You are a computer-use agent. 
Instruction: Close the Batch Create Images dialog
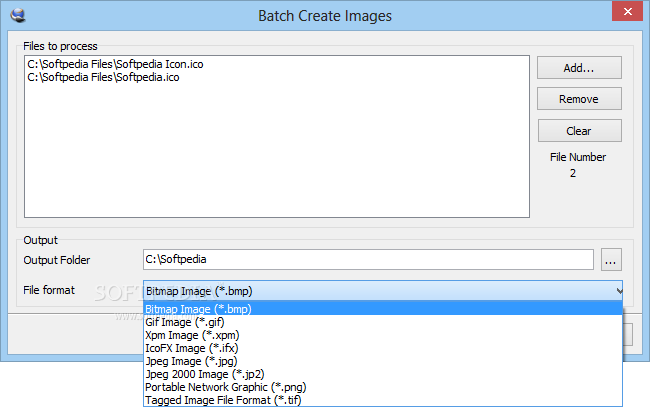tap(627, 12)
